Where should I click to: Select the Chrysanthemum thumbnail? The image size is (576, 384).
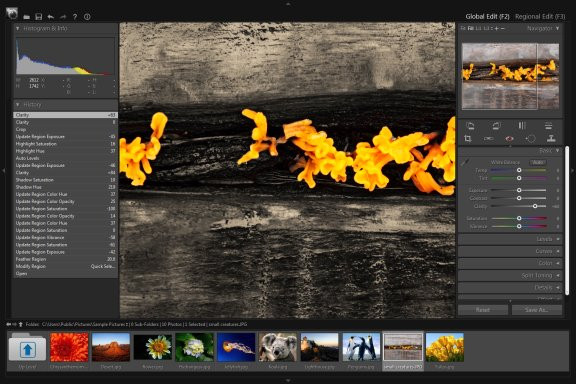69,347
